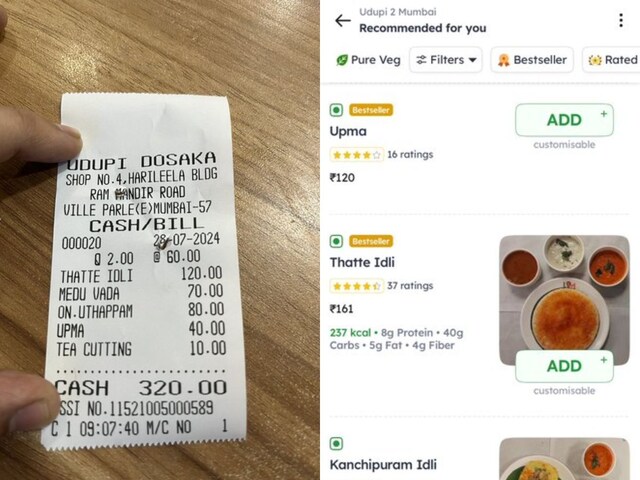This screenshot has height=480, width=640.
Task: Expand the Filters dropdown
Action: coord(446,60)
